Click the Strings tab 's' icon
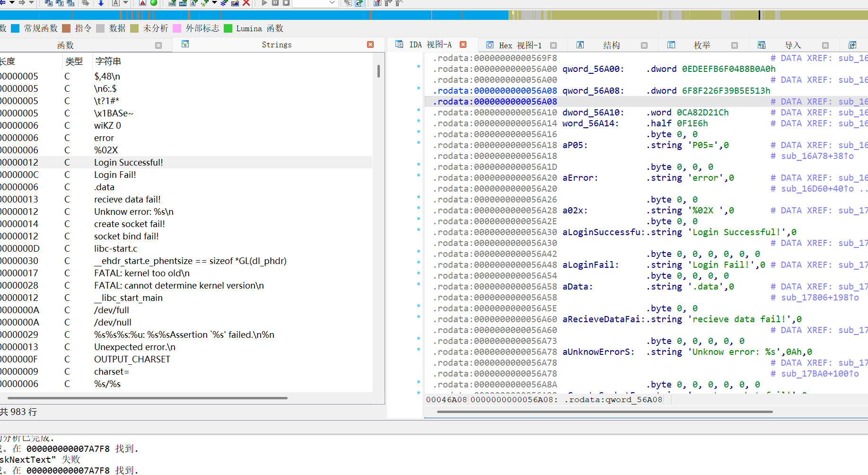 (x=185, y=44)
